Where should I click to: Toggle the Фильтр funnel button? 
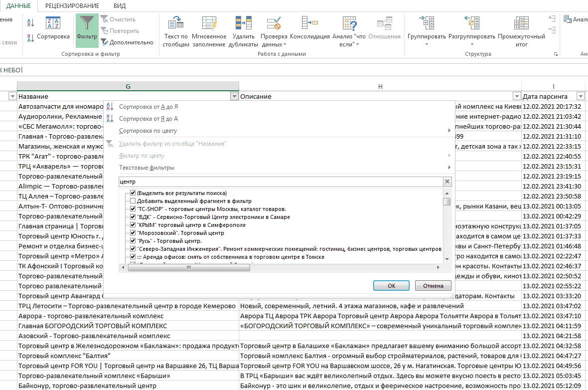(87, 30)
